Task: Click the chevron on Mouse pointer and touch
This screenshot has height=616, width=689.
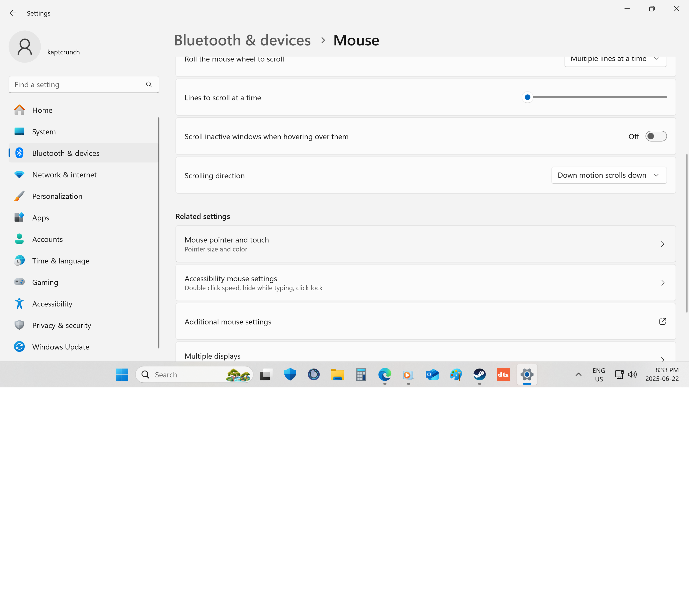Action: [x=663, y=244]
